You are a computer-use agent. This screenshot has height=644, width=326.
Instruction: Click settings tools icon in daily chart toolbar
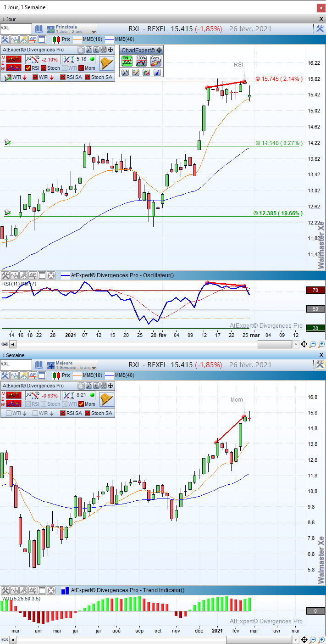[5, 40]
